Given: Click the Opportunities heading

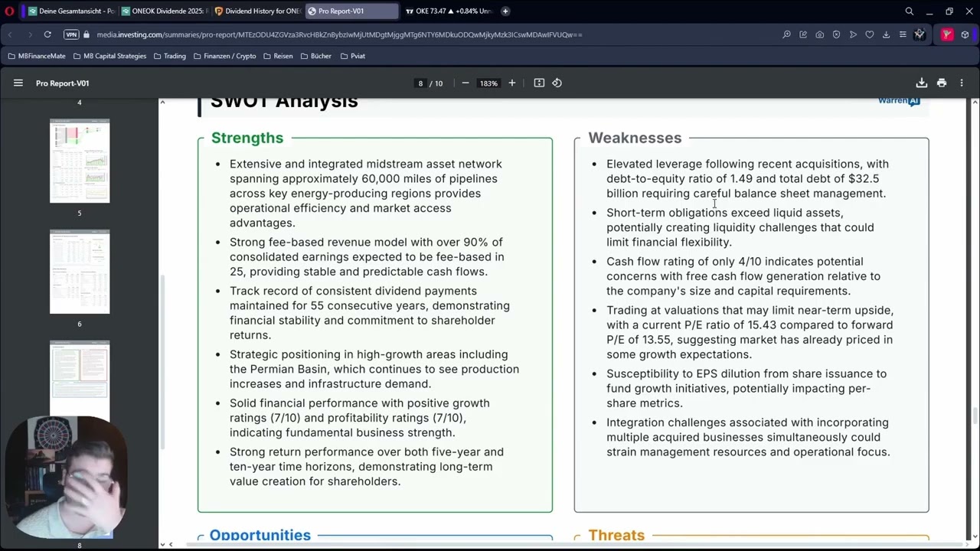Looking at the screenshot, I should pos(260,535).
